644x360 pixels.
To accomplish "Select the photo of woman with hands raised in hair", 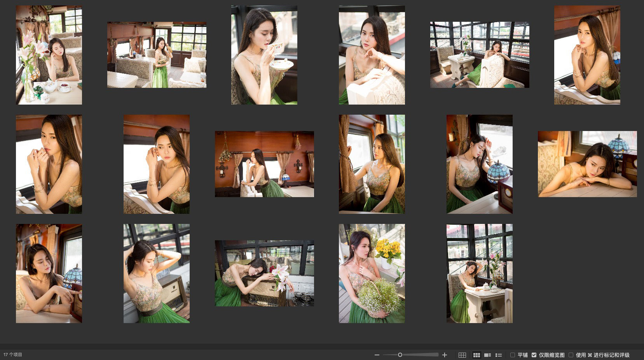I will click(157, 273).
